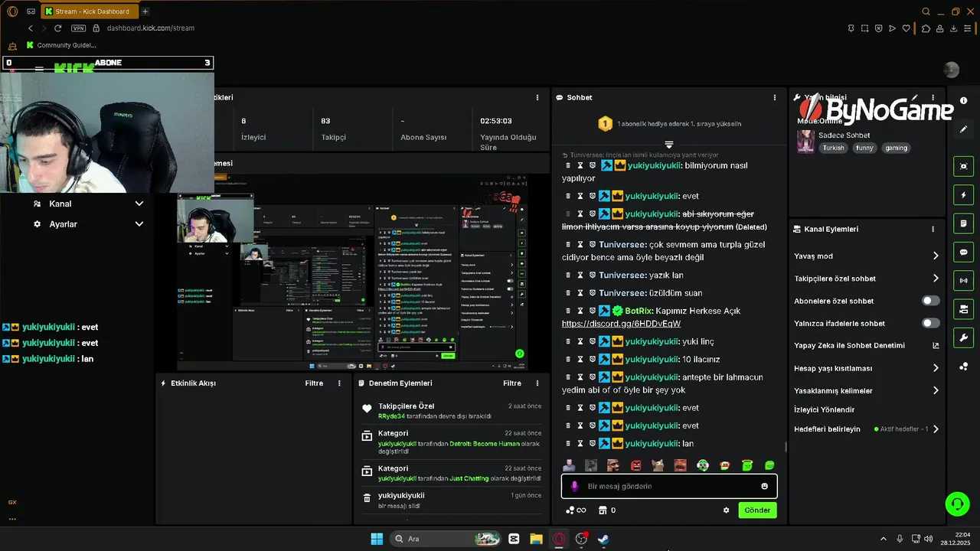The width and height of the screenshot is (980, 551).
Task: Click the microphone icon in the chat input
Action: pos(575,486)
